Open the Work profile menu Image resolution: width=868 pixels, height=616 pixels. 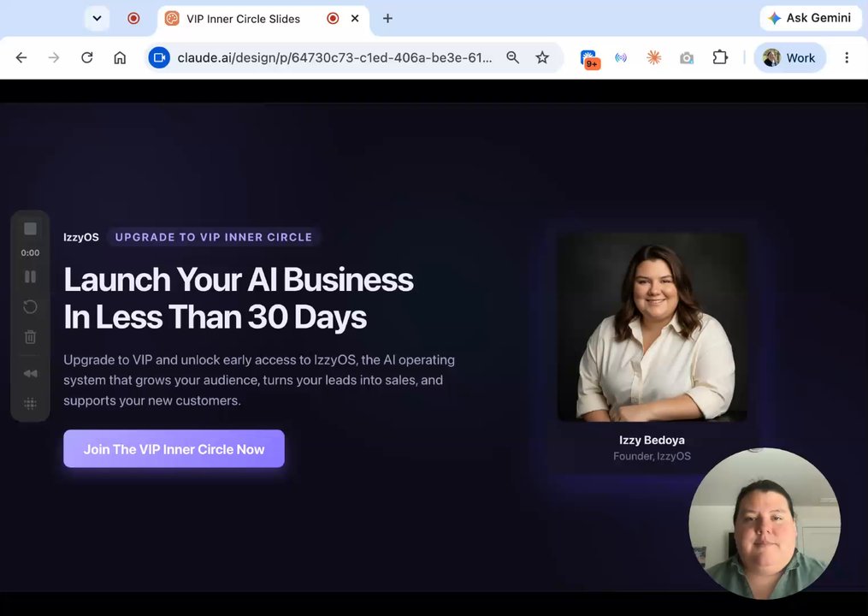[x=789, y=57]
